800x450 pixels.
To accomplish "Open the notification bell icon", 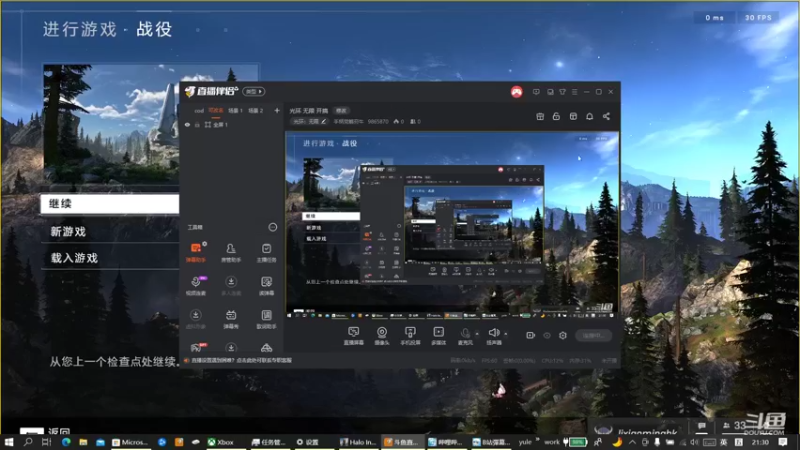I will (589, 116).
